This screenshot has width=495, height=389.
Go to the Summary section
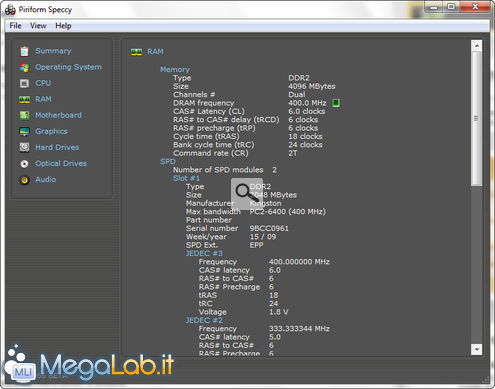53,51
